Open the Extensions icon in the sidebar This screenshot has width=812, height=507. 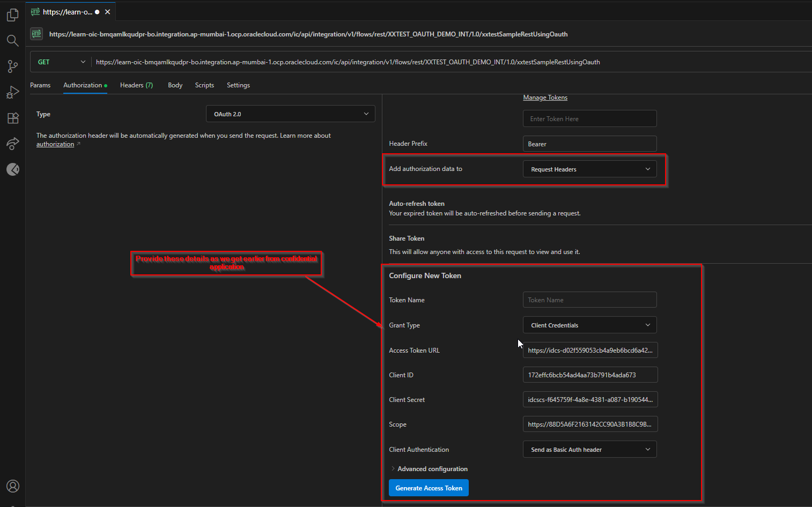pos(12,118)
